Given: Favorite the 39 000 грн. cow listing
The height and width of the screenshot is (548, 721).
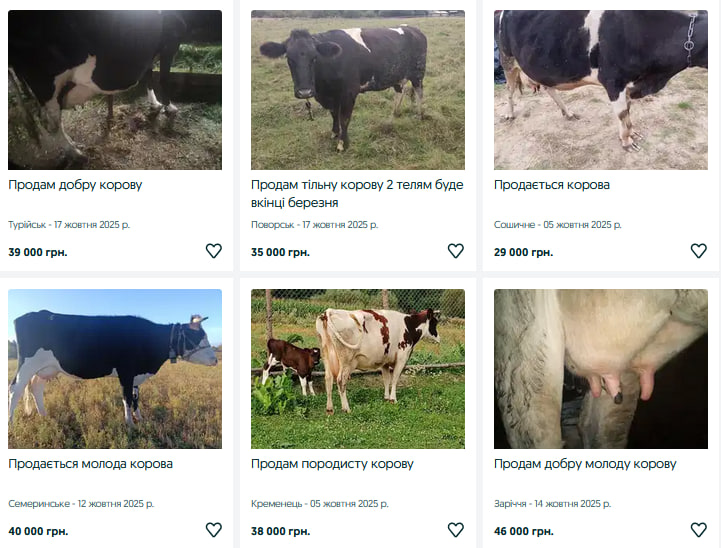Looking at the screenshot, I should click(213, 251).
